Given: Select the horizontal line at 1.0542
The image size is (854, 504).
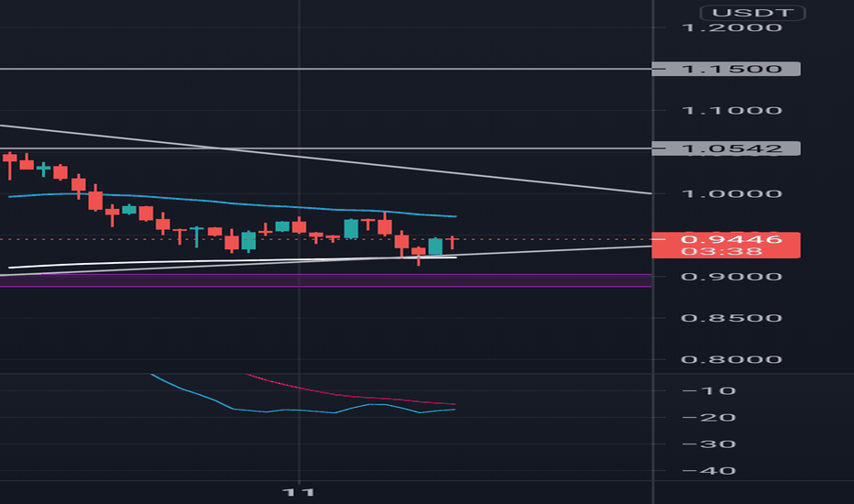Looking at the screenshot, I should 325,148.
